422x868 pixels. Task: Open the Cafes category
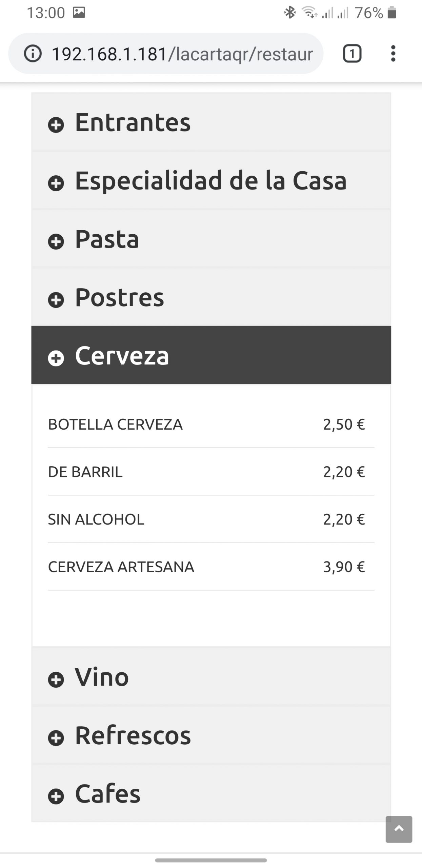point(211,793)
